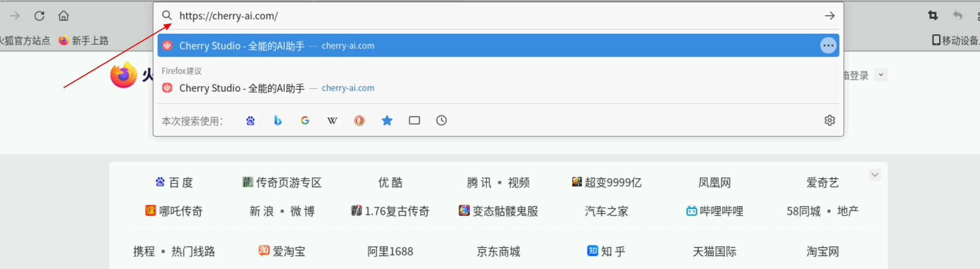Open the 百度 link
Screen dimensions: 980x269
pyautogui.click(x=174, y=183)
